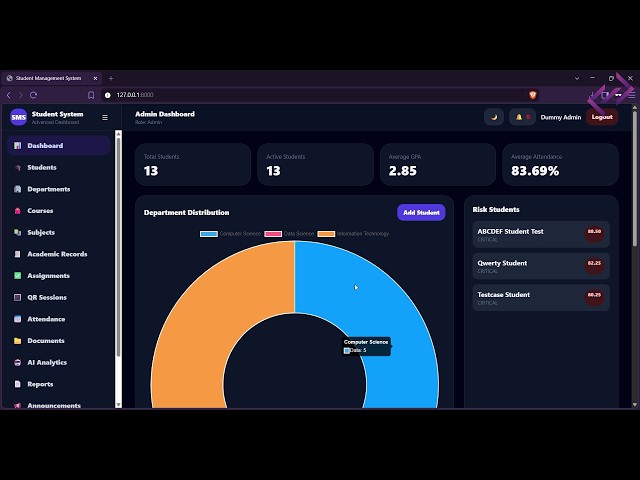Click the QR Sessions icon
This screenshot has width=640, height=480.
[18, 297]
